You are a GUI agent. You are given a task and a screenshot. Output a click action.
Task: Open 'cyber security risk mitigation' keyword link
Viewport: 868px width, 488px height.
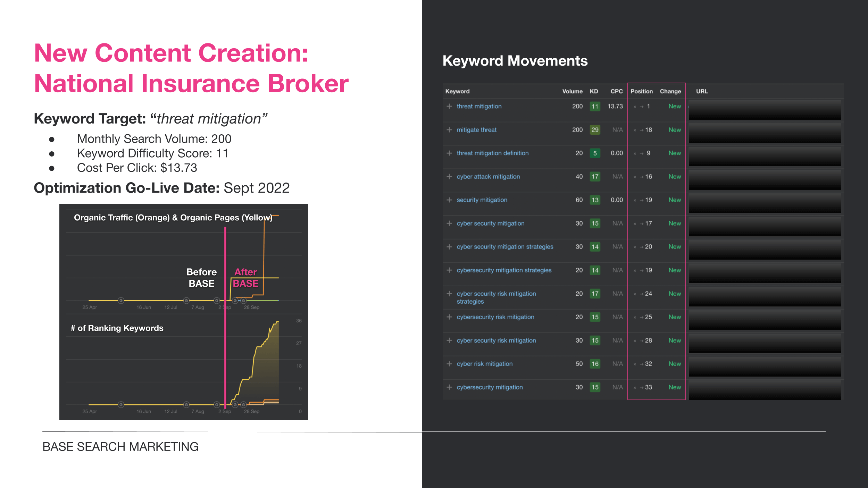[x=496, y=340]
